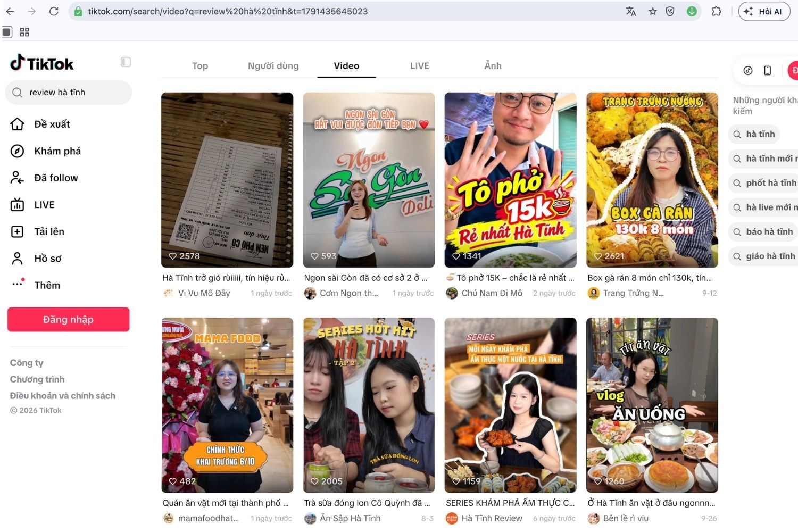Viewport: 798px width, 532px height.
Task: Select Tải lên upload icon
Action: tap(18, 231)
